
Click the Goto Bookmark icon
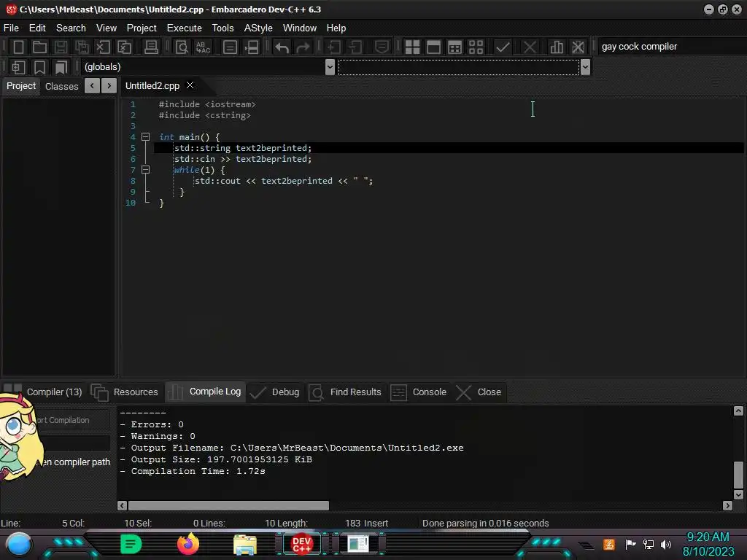coord(61,67)
